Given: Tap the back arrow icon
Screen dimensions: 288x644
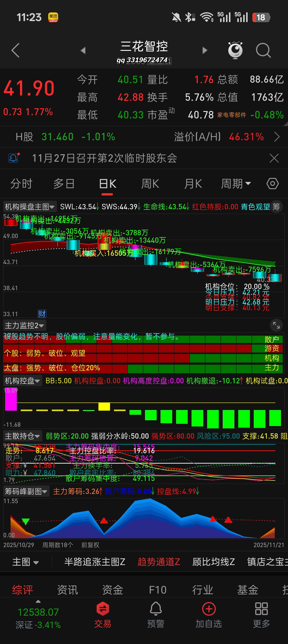Looking at the screenshot, I should coord(16,50).
